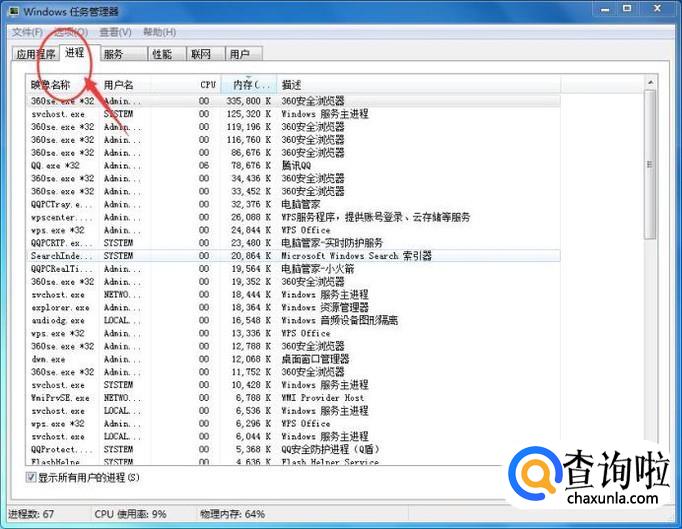
Task: Select the 360se.exe row using 11,752 K
Action: (293, 372)
